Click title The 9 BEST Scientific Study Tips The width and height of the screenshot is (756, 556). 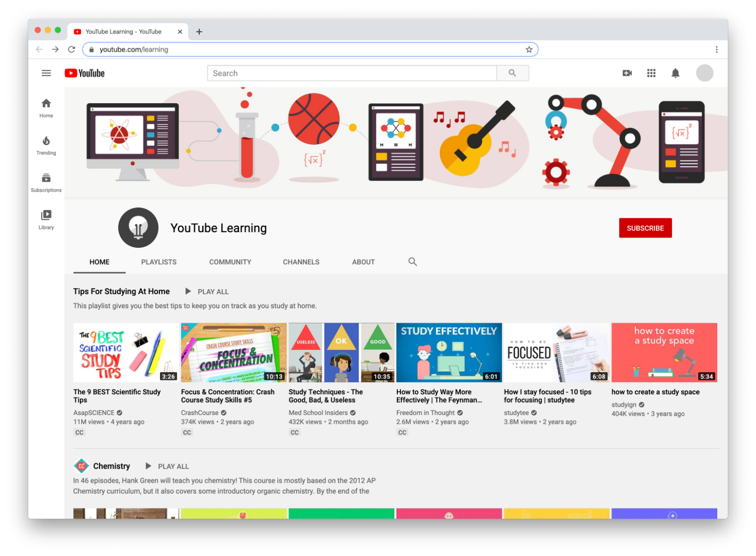pos(117,396)
